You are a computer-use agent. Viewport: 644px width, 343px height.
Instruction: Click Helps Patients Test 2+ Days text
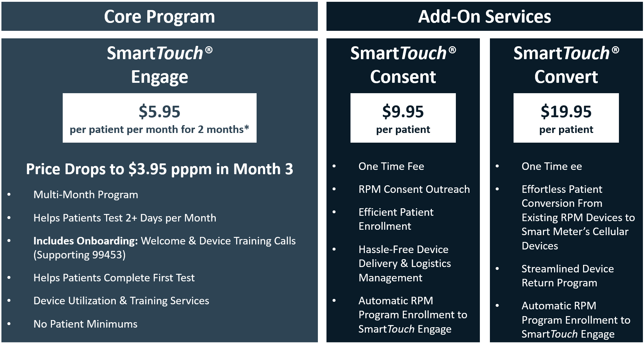125,218
